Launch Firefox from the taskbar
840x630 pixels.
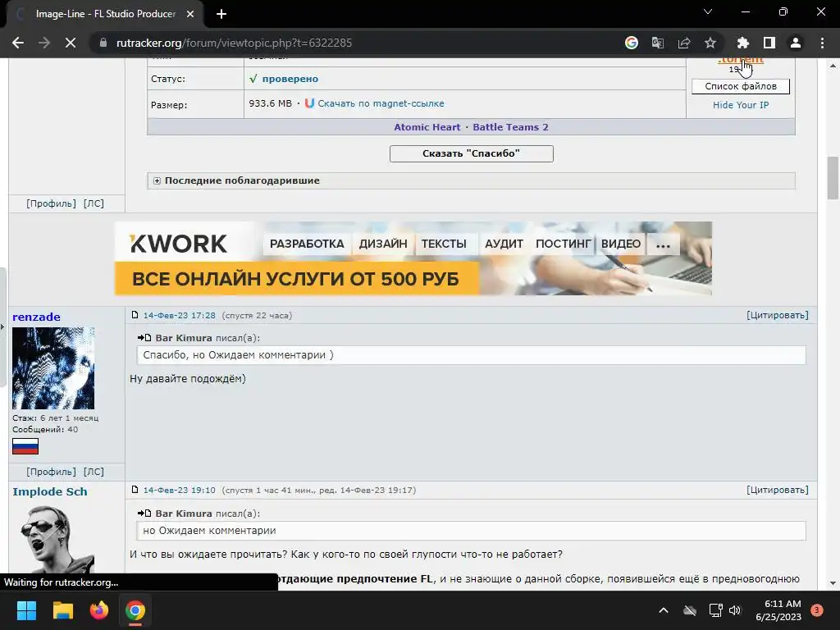coord(99,610)
